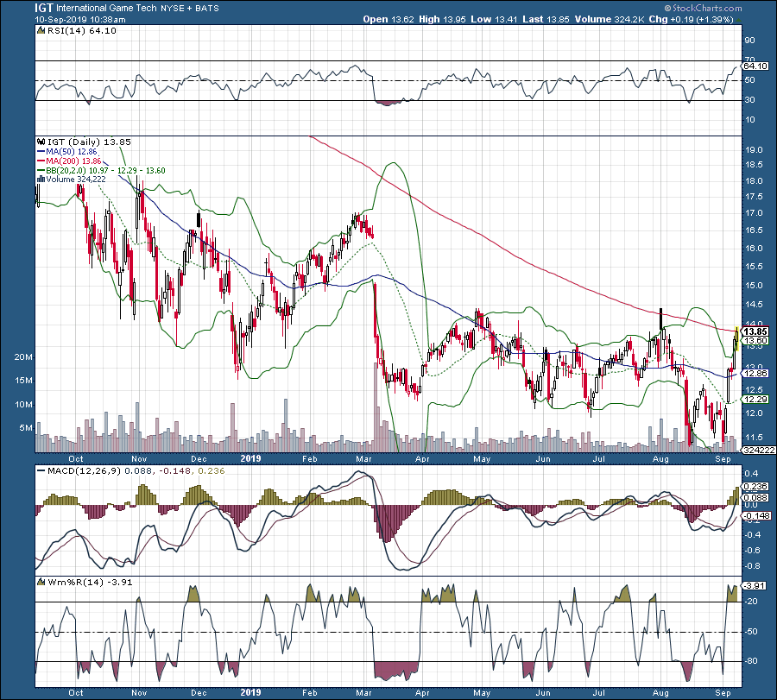Click the 'NYSE + BATS' exchange label
777x700 pixels.
click(190, 9)
